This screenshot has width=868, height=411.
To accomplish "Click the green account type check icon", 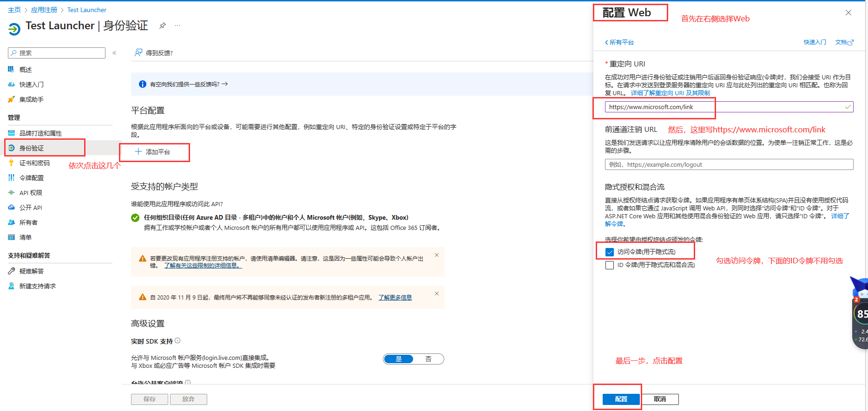I will point(135,218).
